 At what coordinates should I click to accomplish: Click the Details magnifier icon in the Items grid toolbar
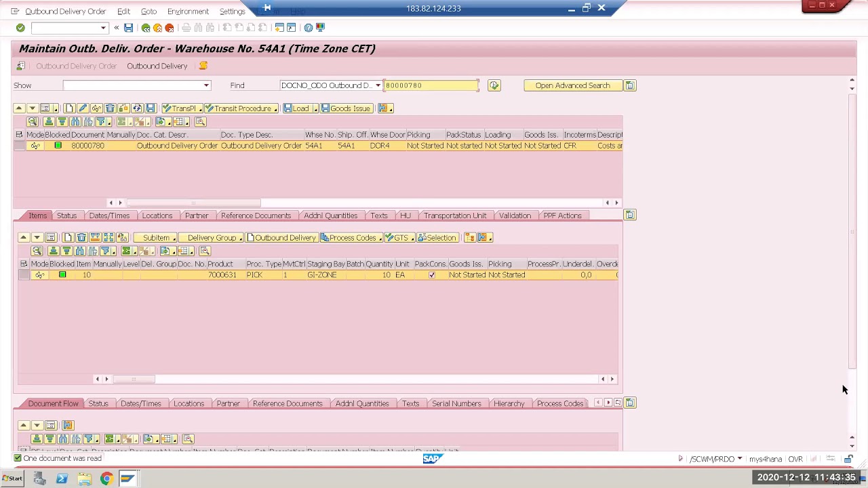37,251
